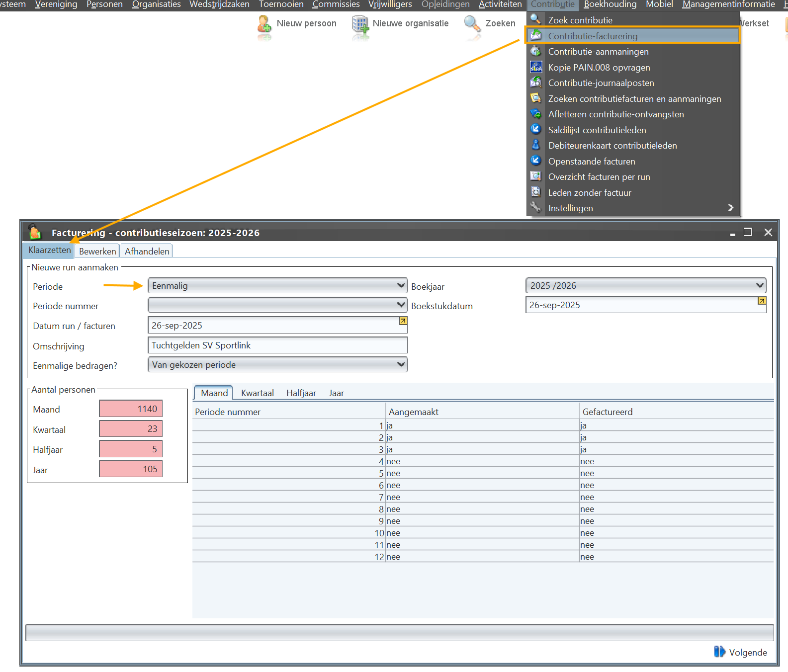Open the Contributie menu

(x=552, y=4)
